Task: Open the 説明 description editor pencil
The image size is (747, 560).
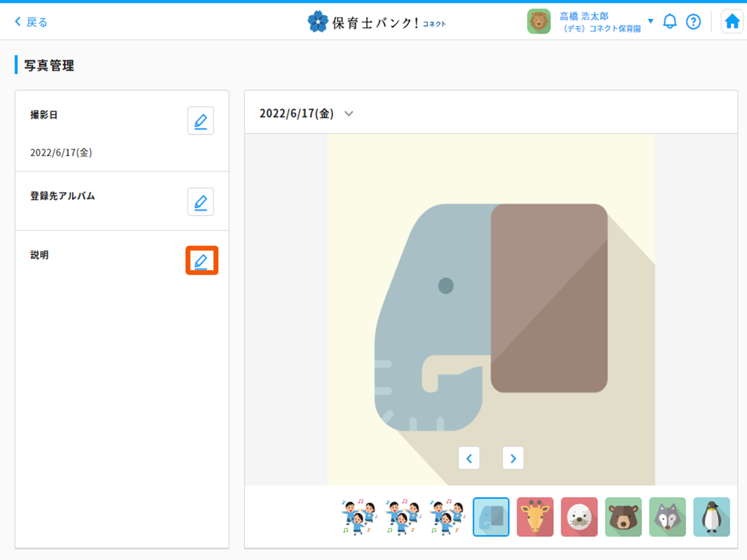Action: (x=201, y=260)
